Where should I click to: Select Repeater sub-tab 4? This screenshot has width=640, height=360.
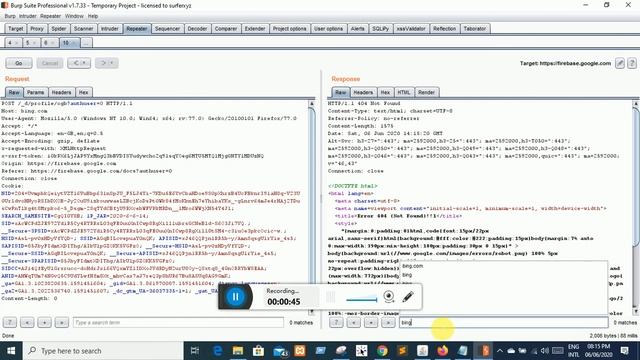(10, 43)
